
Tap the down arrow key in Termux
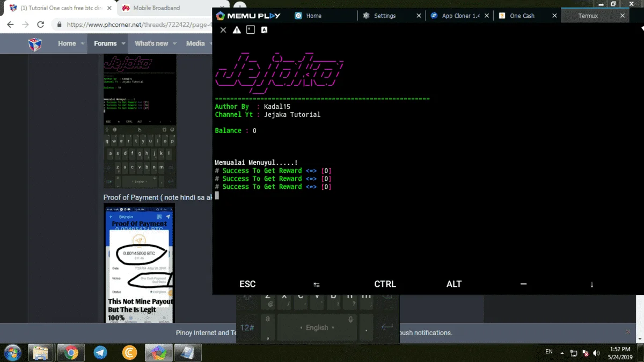tap(592, 284)
